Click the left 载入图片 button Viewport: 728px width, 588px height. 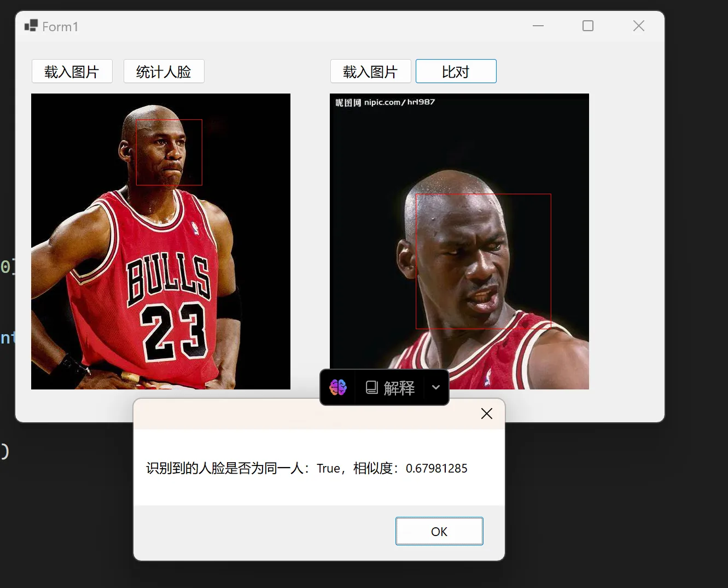[72, 72]
